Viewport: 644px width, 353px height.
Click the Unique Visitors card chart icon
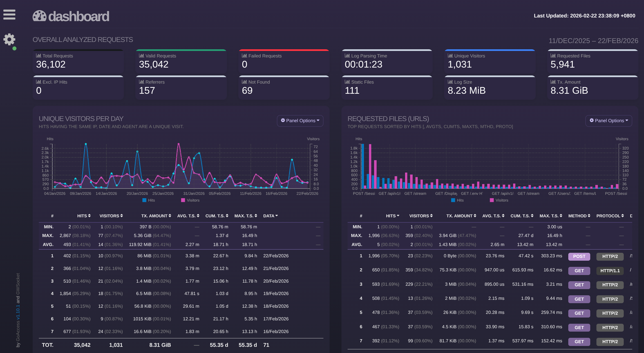pos(450,56)
